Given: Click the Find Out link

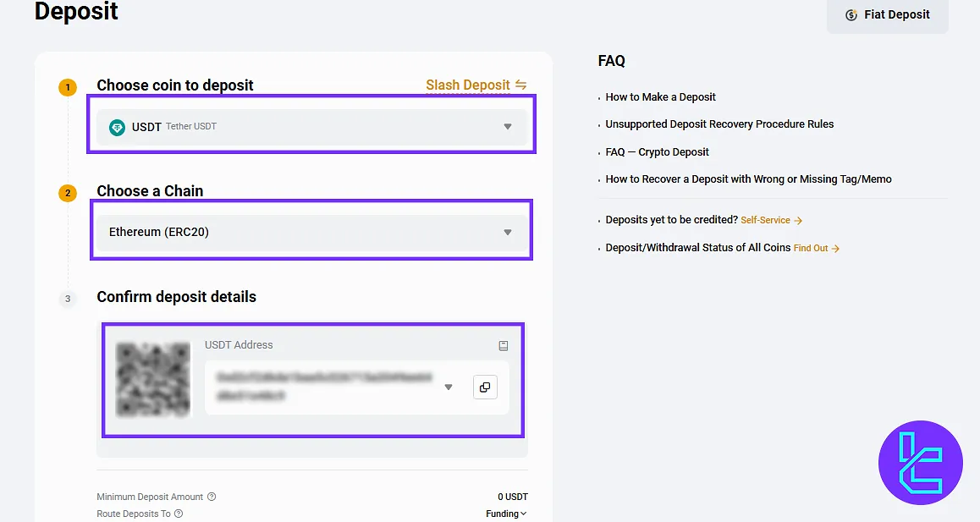Looking at the screenshot, I should coord(811,249).
